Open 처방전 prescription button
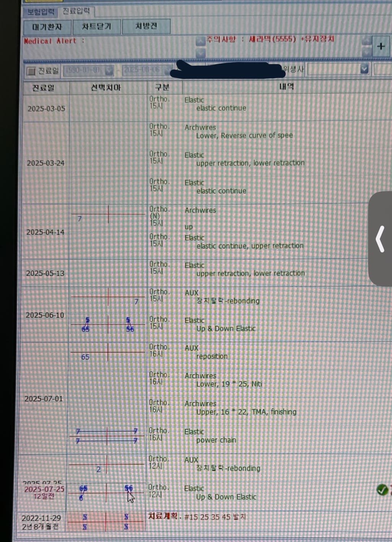Screen dimensions: 392x542 coord(146,26)
